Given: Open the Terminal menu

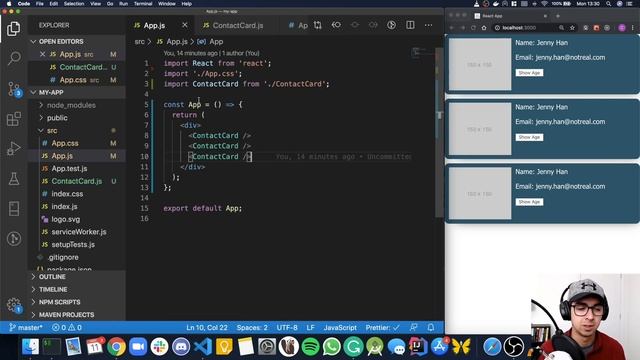Looking at the screenshot, I should (143, 4).
